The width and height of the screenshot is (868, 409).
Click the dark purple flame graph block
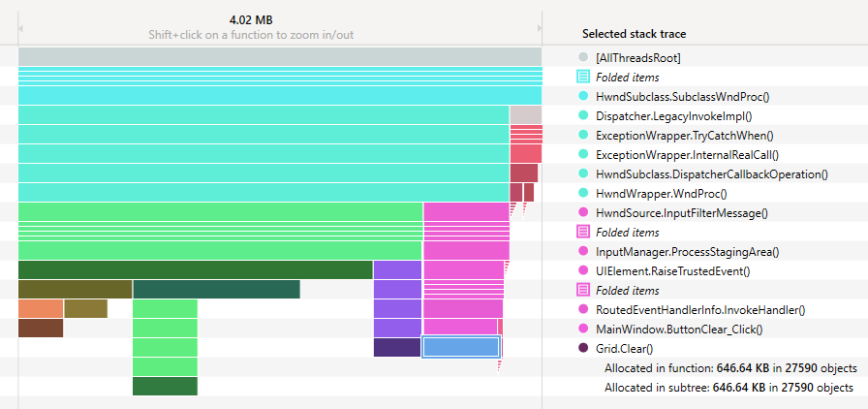(396, 347)
